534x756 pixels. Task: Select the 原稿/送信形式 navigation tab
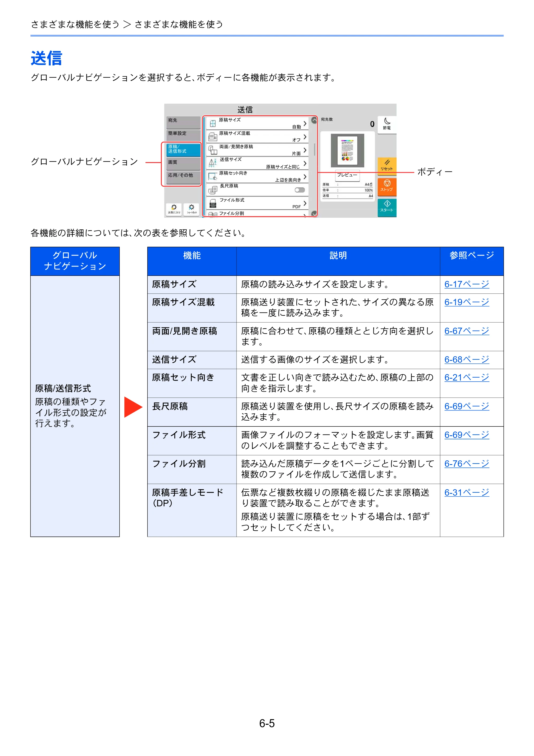click(x=183, y=150)
